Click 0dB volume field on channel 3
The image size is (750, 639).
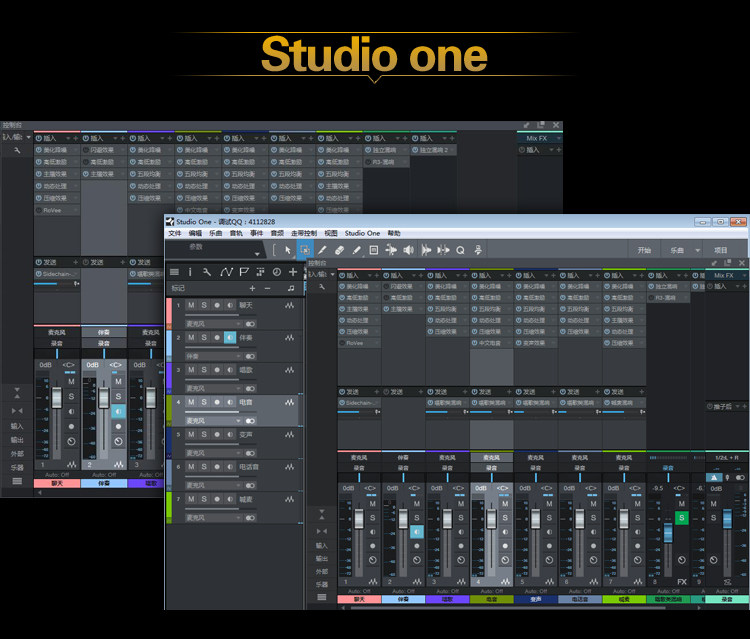coord(437,488)
